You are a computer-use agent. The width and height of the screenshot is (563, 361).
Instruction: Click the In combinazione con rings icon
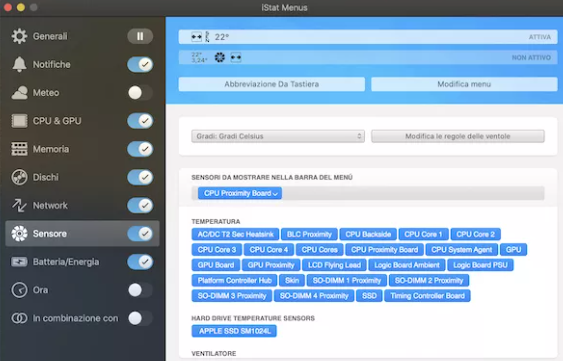click(x=19, y=318)
